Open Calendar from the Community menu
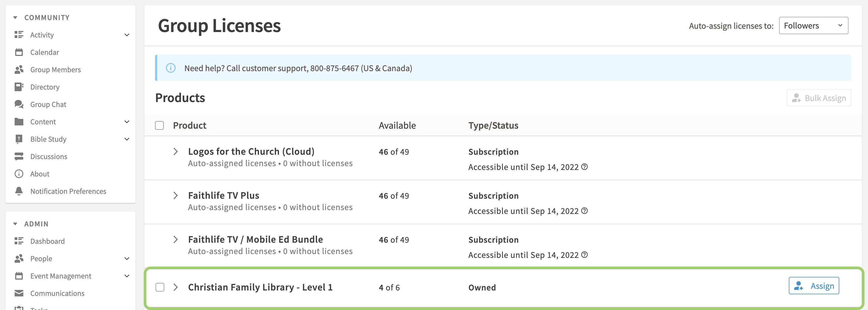Screen dimensions: 868x310 tap(44, 52)
